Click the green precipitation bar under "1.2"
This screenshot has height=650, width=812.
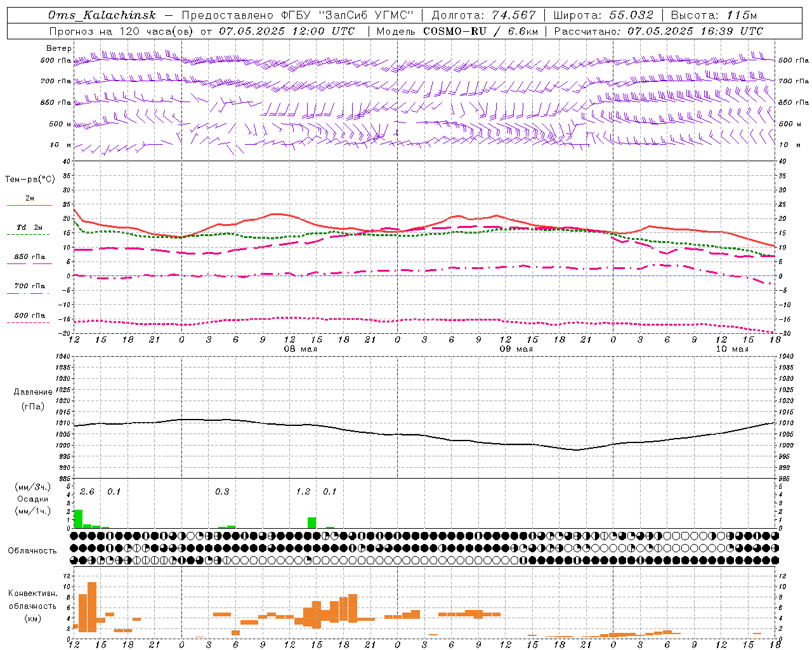point(311,522)
